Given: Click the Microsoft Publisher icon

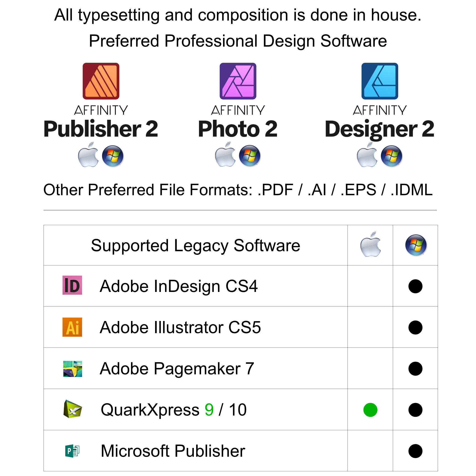Looking at the screenshot, I should [x=72, y=451].
